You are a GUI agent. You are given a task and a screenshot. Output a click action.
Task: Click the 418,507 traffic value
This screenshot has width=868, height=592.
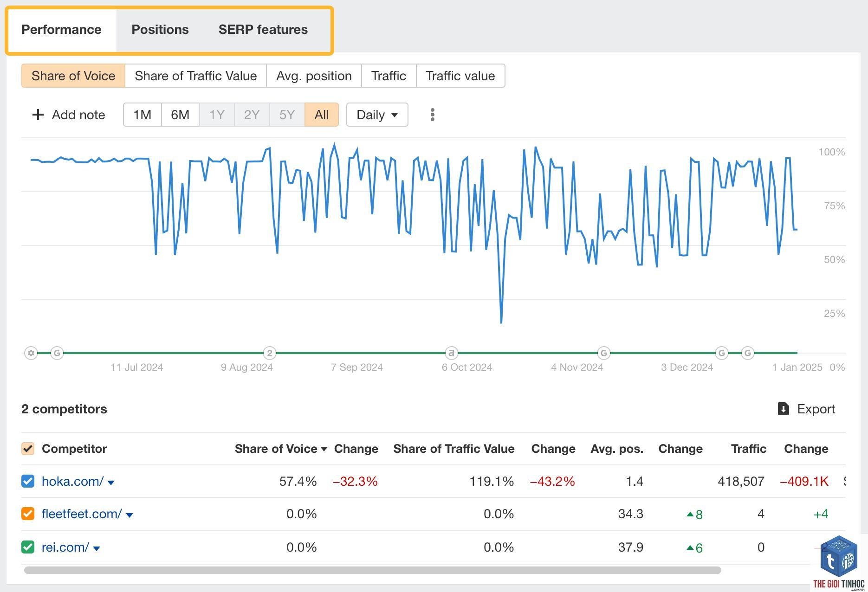pos(741,481)
